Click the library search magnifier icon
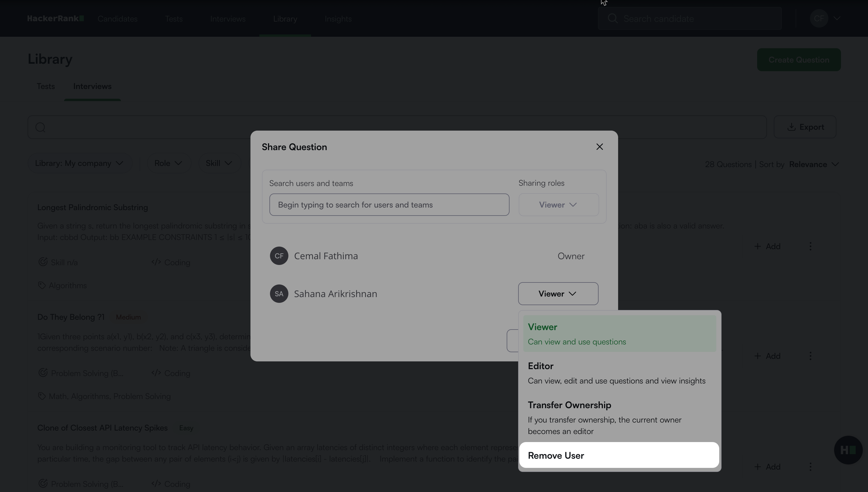 40,127
